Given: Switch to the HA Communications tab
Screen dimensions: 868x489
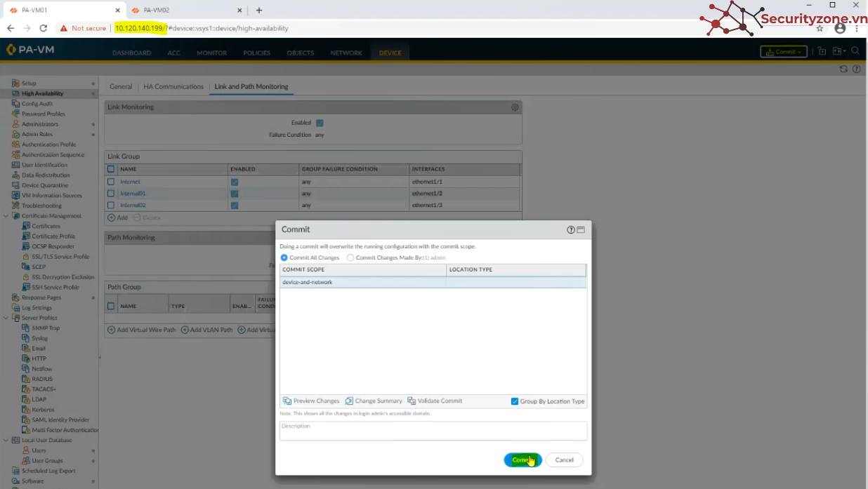Looking at the screenshot, I should 173,87.
